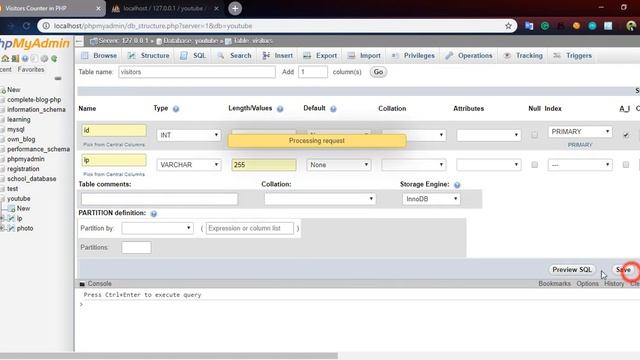Image resolution: width=640 pixels, height=360 pixels.
Task: Bookmark page with star icon
Action: click(x=508, y=26)
